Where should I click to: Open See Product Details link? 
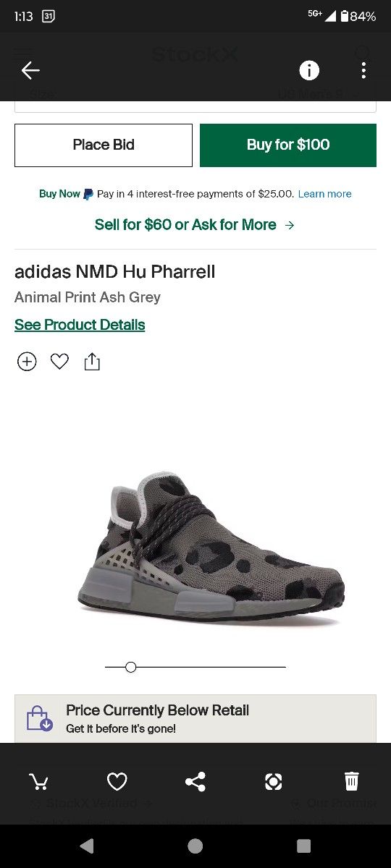tap(80, 325)
